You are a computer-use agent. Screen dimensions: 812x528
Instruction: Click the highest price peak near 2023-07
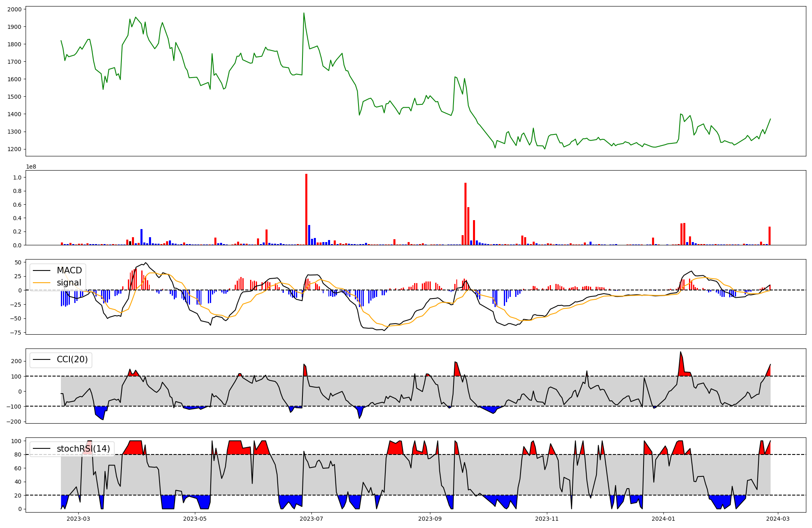coord(304,13)
